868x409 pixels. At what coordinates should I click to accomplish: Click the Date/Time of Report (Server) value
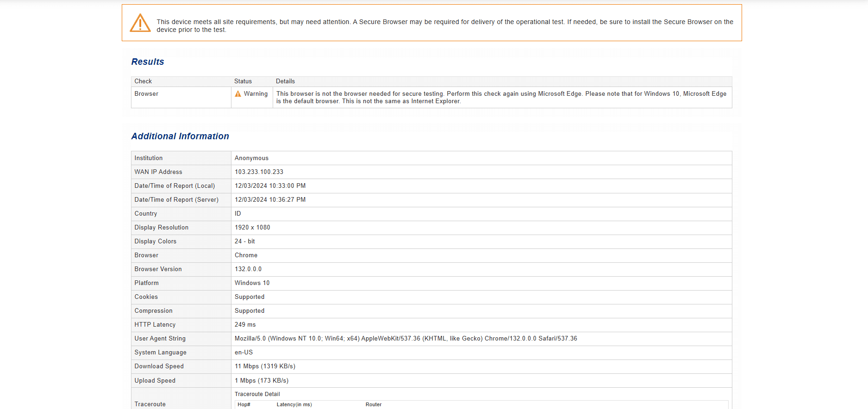click(x=270, y=200)
